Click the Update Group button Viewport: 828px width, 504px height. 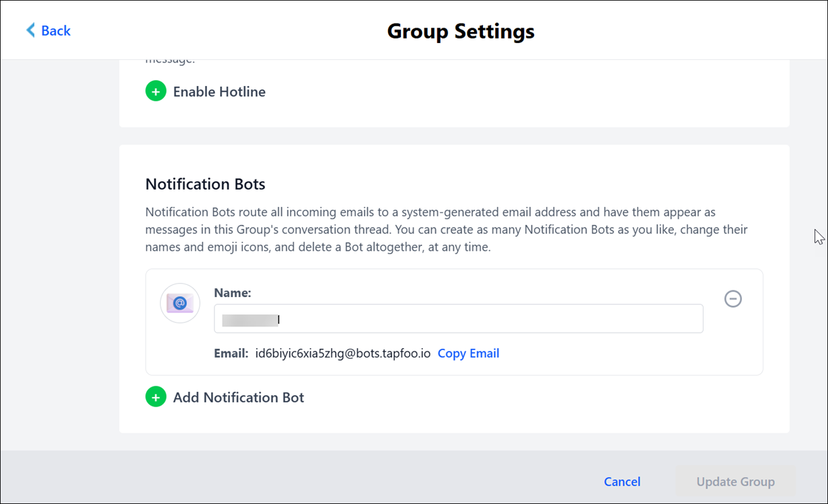(x=736, y=482)
